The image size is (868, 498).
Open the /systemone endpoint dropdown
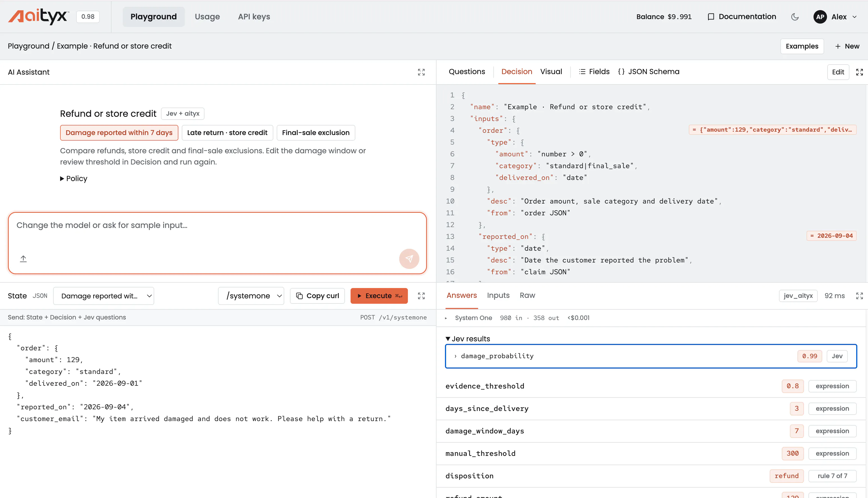click(251, 296)
